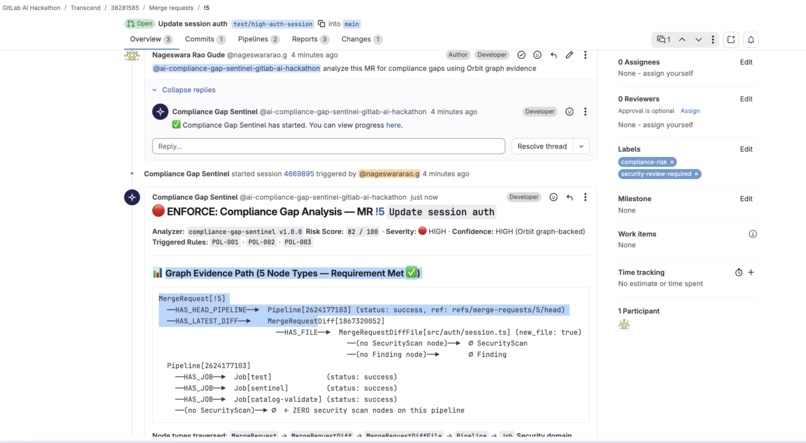
Task: Click Job[catalog-validate] line in graph
Action: [286, 399]
